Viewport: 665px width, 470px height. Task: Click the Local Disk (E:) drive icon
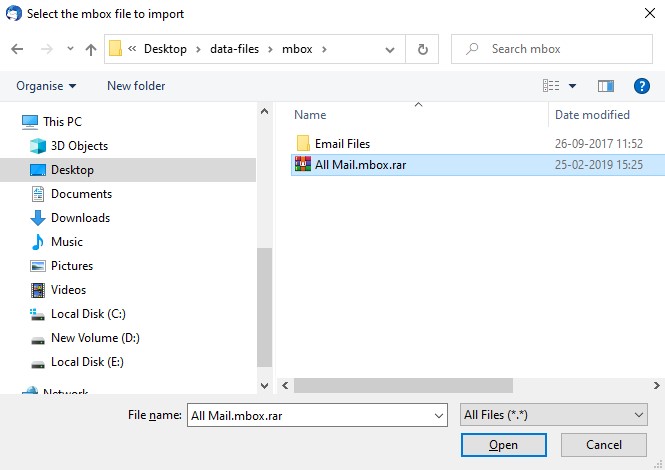38,364
